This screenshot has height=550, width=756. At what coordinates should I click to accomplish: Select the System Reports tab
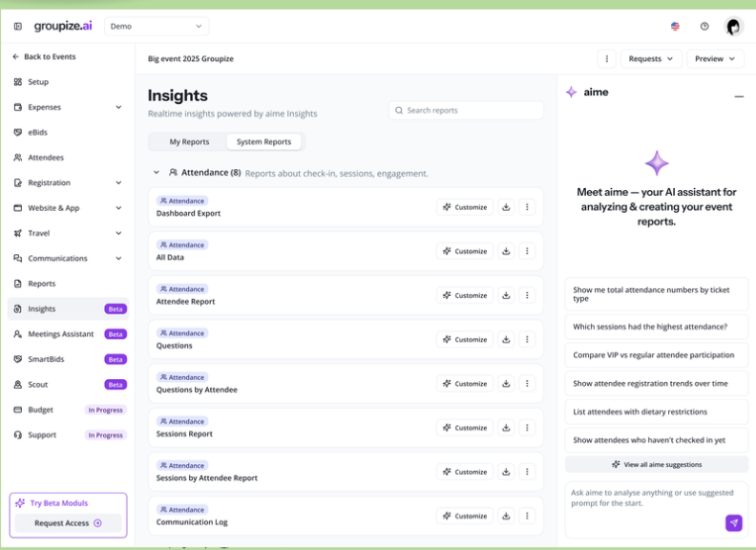click(263, 142)
